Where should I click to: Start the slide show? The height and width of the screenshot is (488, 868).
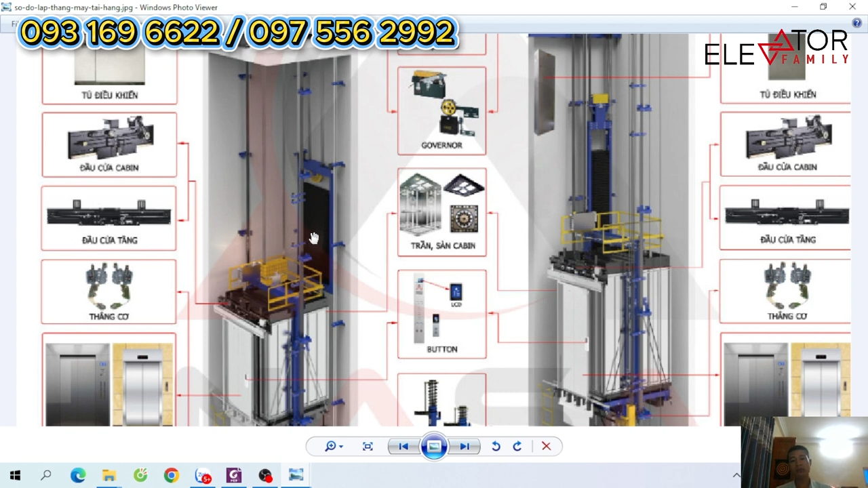434,446
